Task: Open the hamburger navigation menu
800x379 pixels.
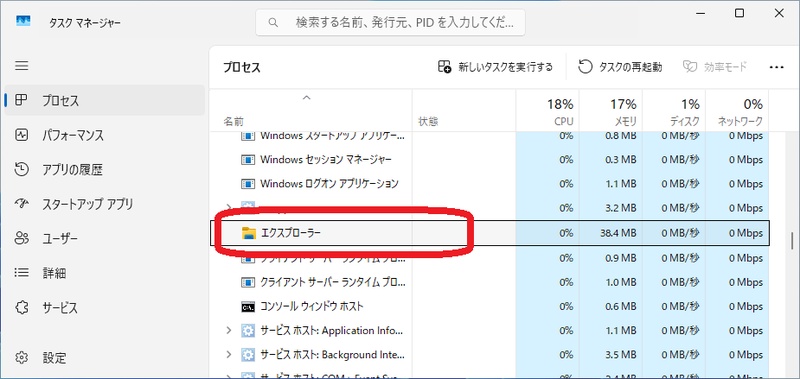Action: click(x=21, y=66)
